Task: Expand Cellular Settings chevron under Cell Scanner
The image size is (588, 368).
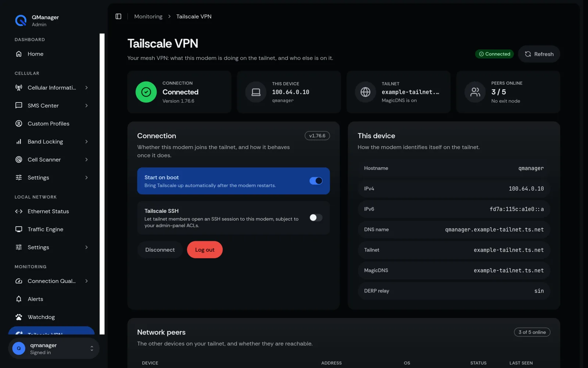Action: tap(86, 177)
